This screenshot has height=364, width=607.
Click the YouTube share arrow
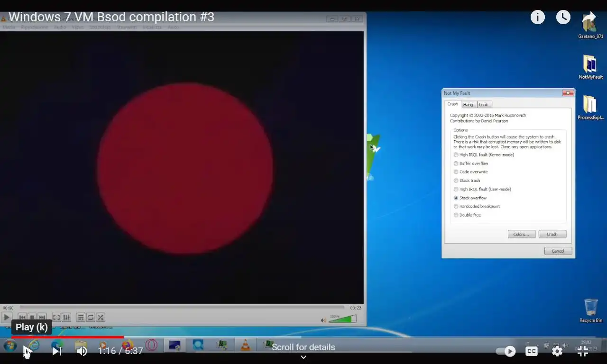pyautogui.click(x=589, y=18)
